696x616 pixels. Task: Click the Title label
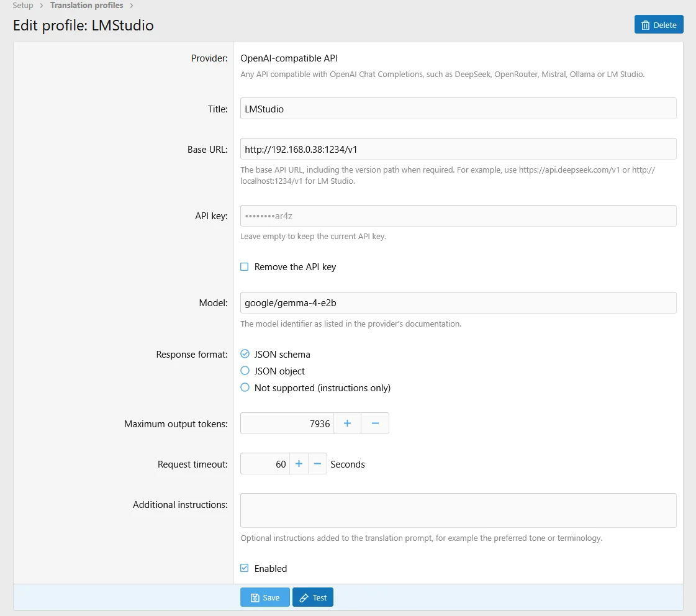click(x=217, y=109)
